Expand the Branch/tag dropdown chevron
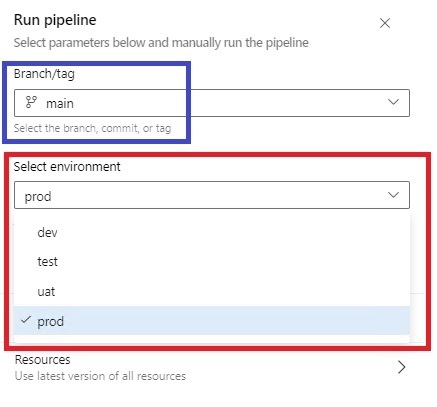 click(393, 102)
